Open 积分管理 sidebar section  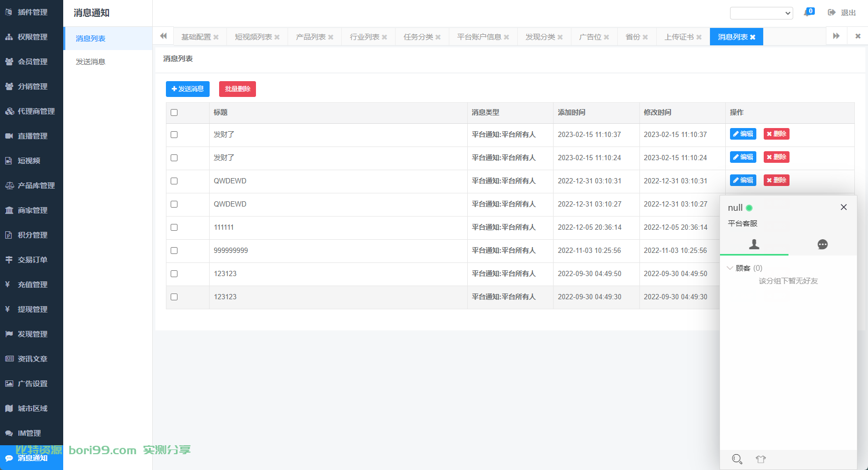coord(32,235)
